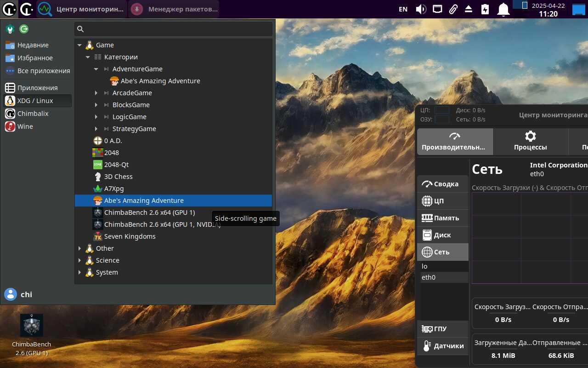Select the XDG / Linux menu section
Screen dimensions: 588x368
click(x=38, y=101)
